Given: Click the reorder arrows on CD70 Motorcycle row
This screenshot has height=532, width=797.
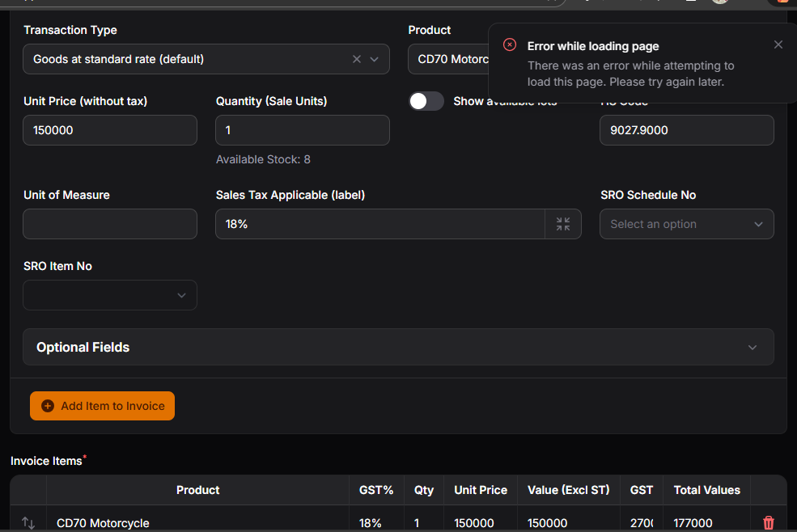Looking at the screenshot, I should coord(28,523).
